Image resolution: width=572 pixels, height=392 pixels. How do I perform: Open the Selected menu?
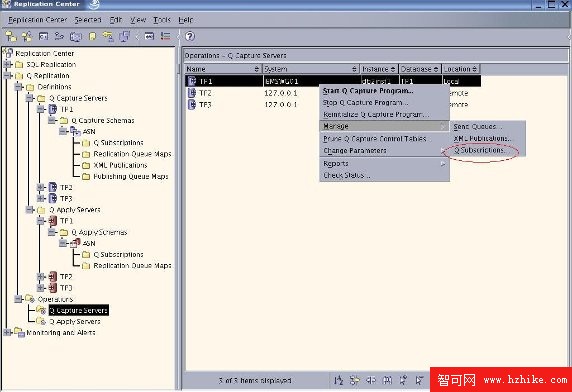pyautogui.click(x=88, y=20)
